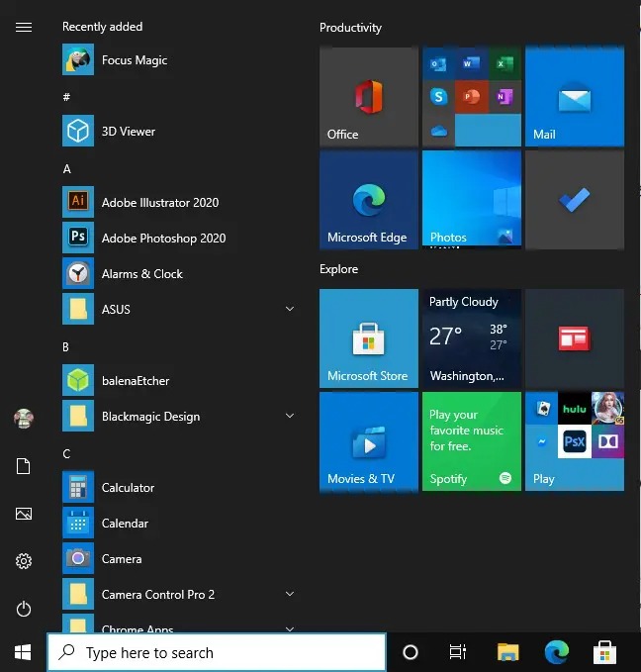Viewport: 641px width, 672px height.
Task: Expand the Blackmagic Design folder
Action: tap(178, 417)
